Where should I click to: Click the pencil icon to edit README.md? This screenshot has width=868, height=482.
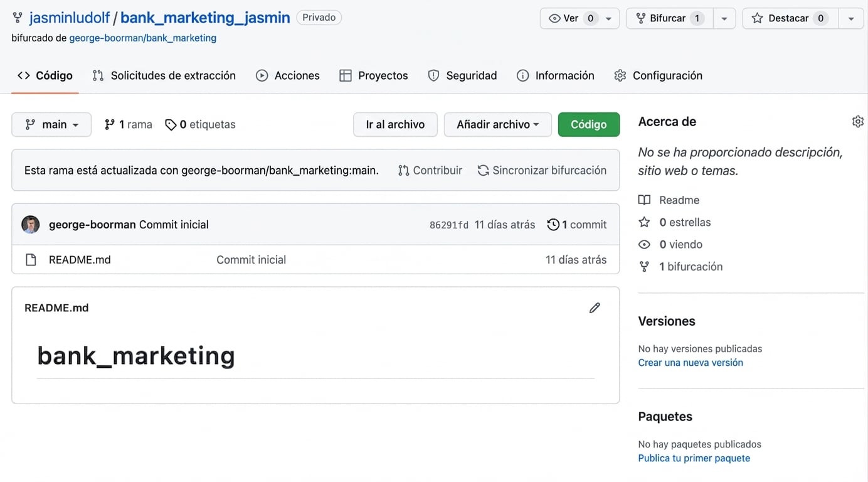point(595,308)
